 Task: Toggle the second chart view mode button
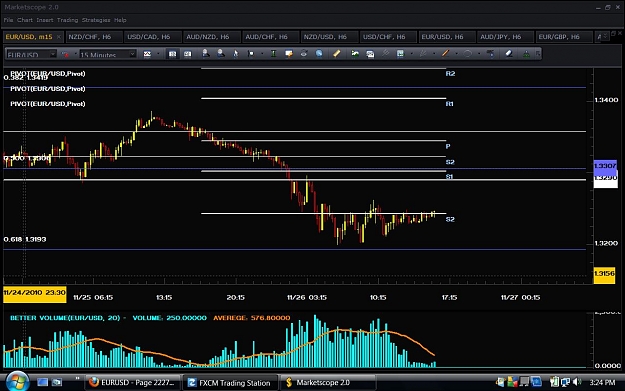point(187,54)
